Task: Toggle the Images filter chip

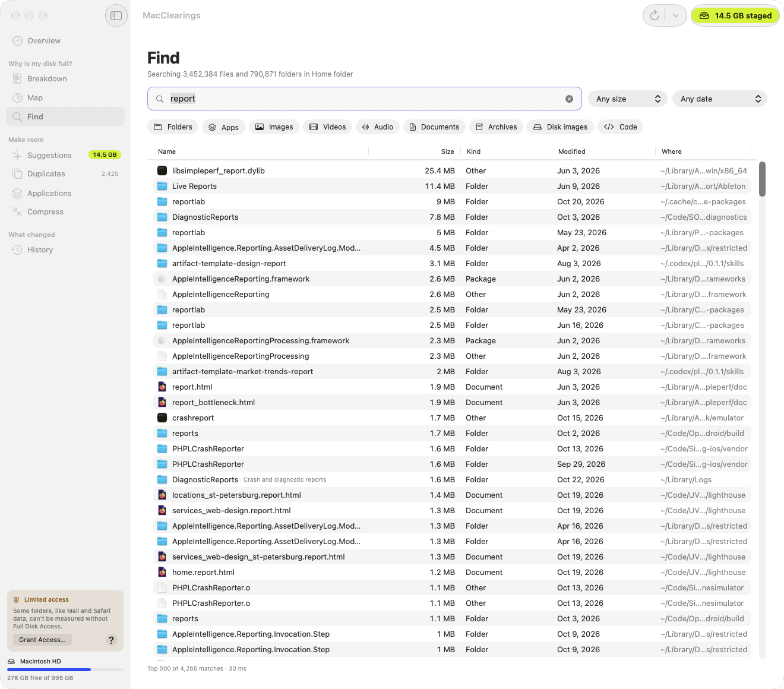Action: pyautogui.click(x=274, y=127)
